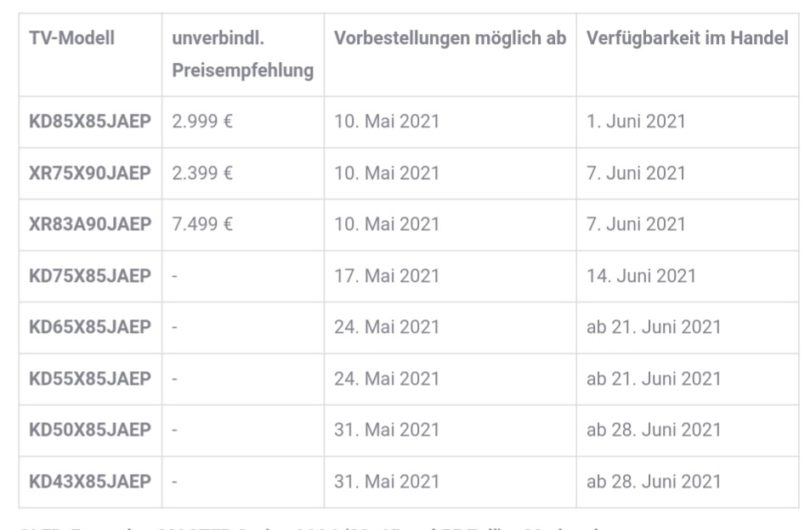Screen dimensions: 810x530
Task: Select the KD65X85JAEP model cell
Action: [90, 327]
